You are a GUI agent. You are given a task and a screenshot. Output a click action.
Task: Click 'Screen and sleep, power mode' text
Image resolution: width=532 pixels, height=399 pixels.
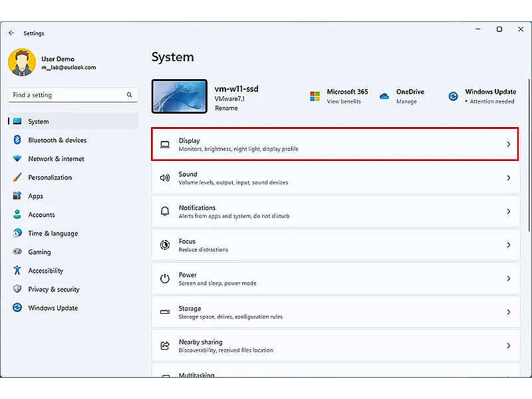pos(217,283)
